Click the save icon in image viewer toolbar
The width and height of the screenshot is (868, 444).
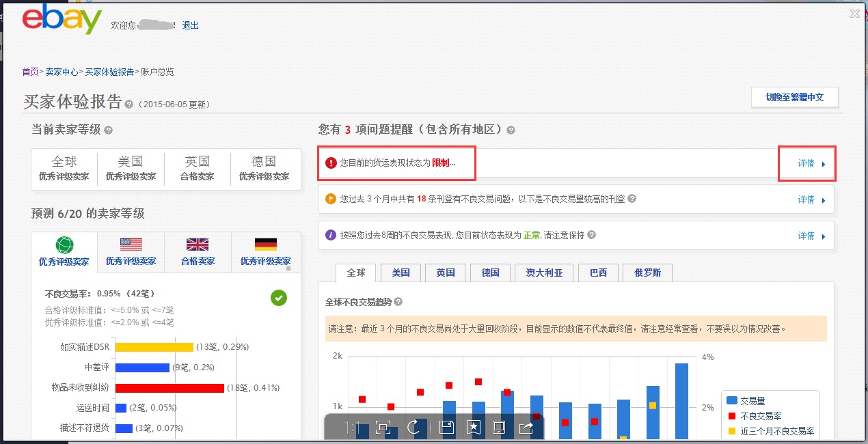click(447, 428)
